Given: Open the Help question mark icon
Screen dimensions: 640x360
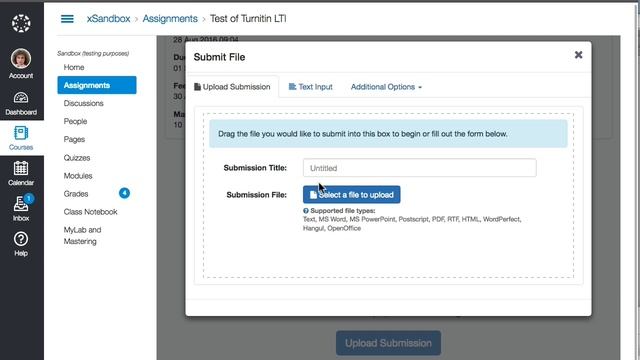Looking at the screenshot, I should tap(21, 239).
